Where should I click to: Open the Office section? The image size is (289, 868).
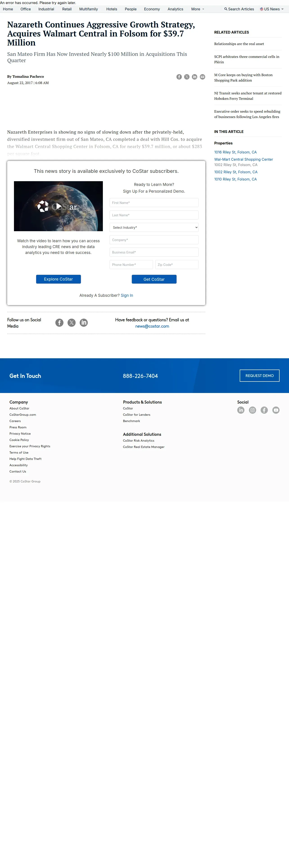[x=26, y=9]
